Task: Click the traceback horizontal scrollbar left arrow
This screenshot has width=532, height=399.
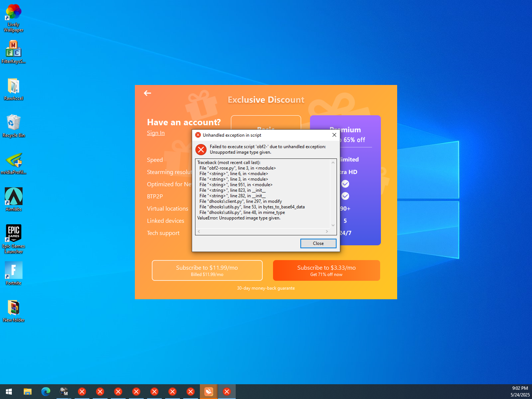Action: [199, 232]
